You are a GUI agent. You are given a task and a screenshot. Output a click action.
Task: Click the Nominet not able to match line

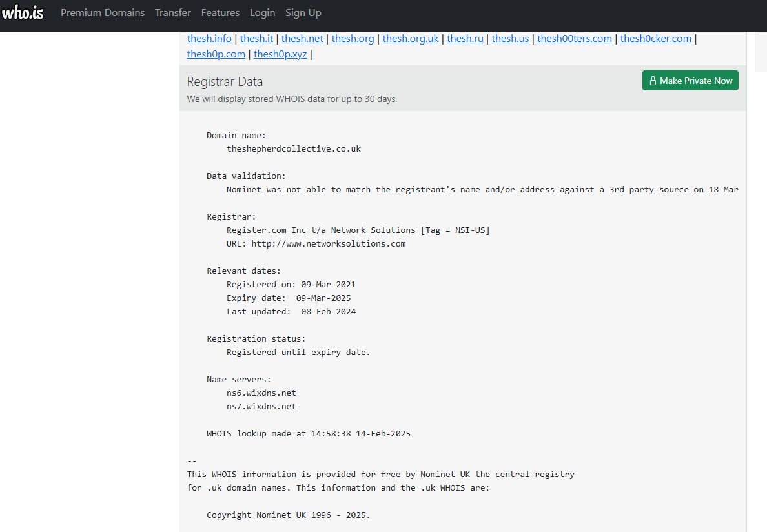[482, 190]
